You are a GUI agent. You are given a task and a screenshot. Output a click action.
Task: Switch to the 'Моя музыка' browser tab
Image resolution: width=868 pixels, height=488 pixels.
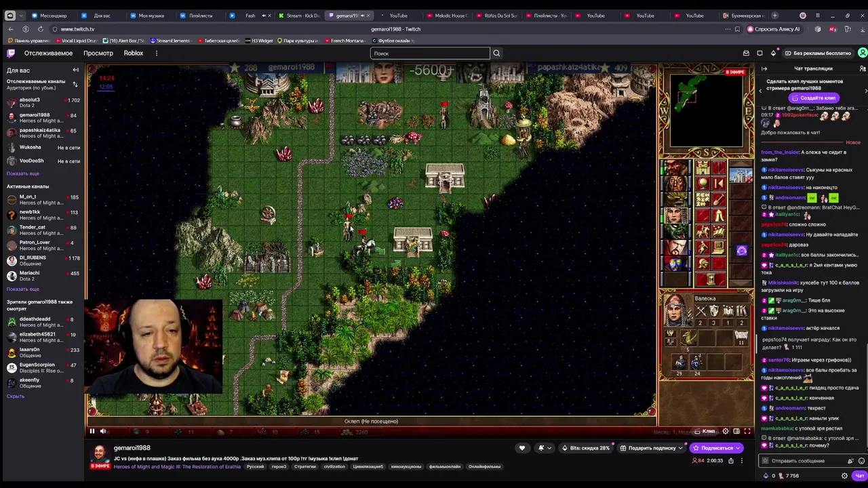pos(151,16)
